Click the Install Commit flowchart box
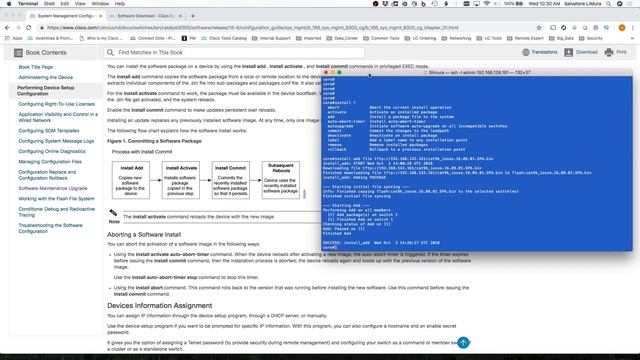The width and height of the screenshot is (640, 360). [x=231, y=180]
